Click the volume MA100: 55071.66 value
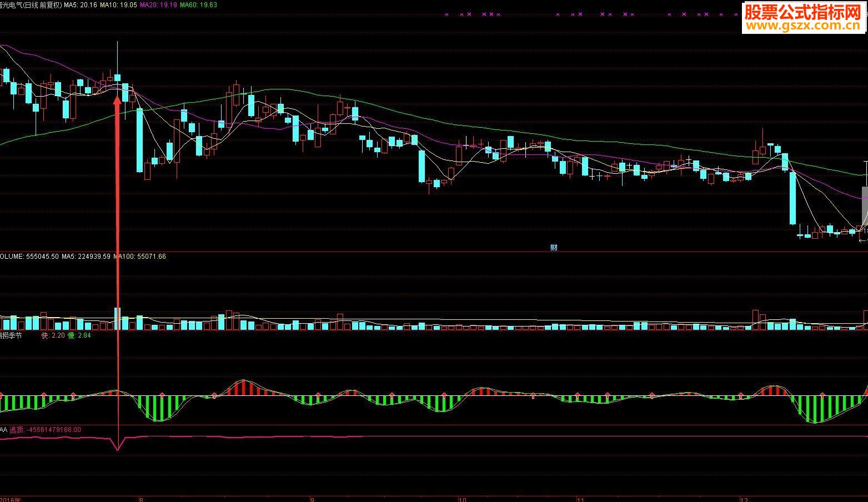 [139, 257]
